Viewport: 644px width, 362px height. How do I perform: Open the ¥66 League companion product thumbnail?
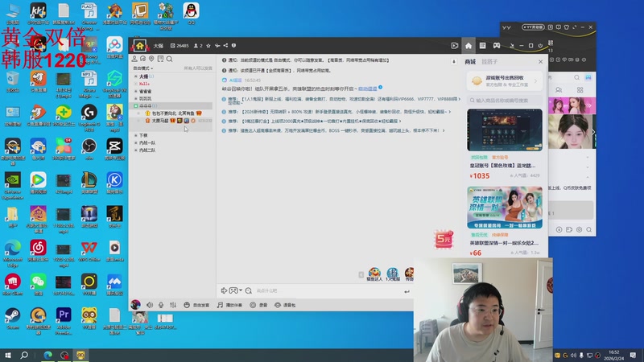[505, 208]
